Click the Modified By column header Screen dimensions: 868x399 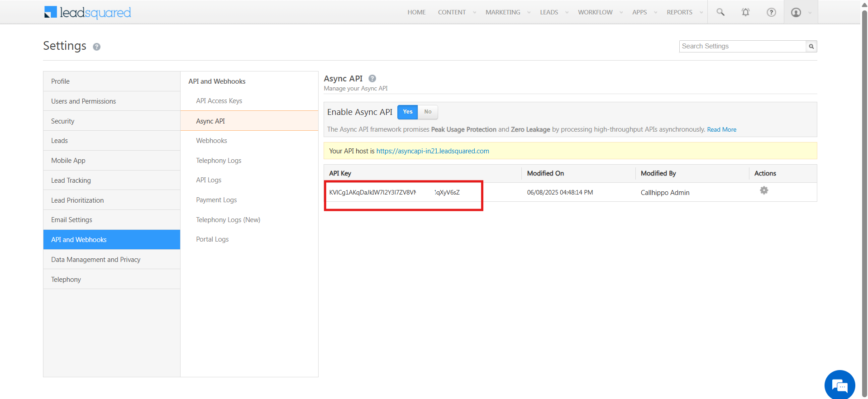(x=658, y=173)
